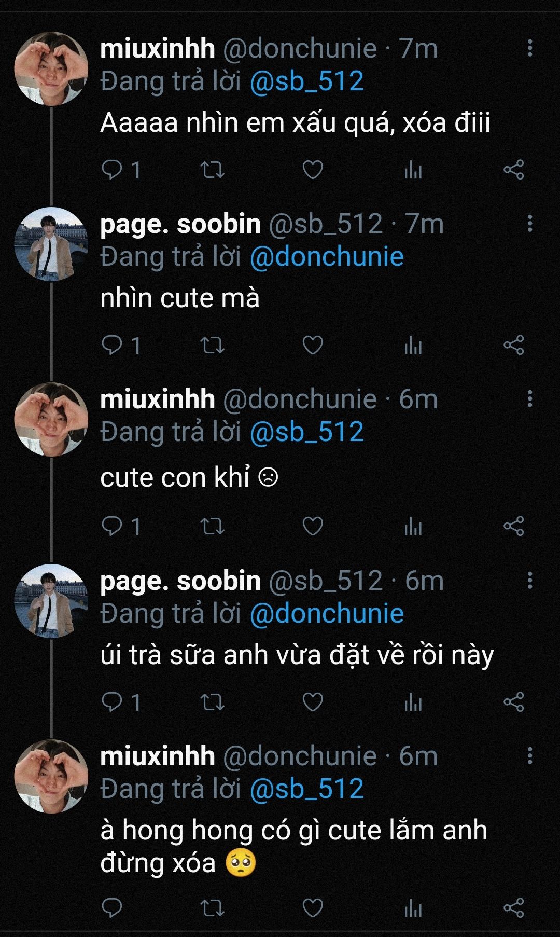Image resolution: width=560 pixels, height=937 pixels.
Task: View analytics for "nhìn cute mà" tweet
Action: [x=413, y=346]
